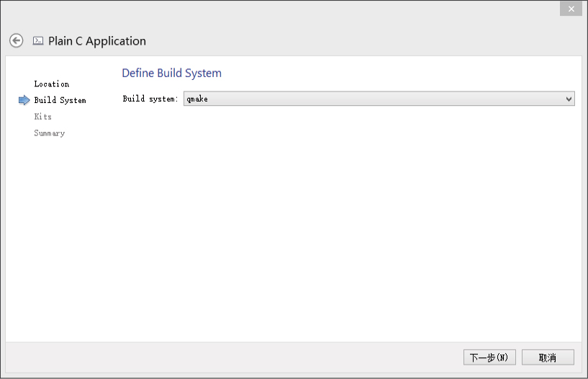Click the terminal icon beside Plain C Application

point(38,41)
